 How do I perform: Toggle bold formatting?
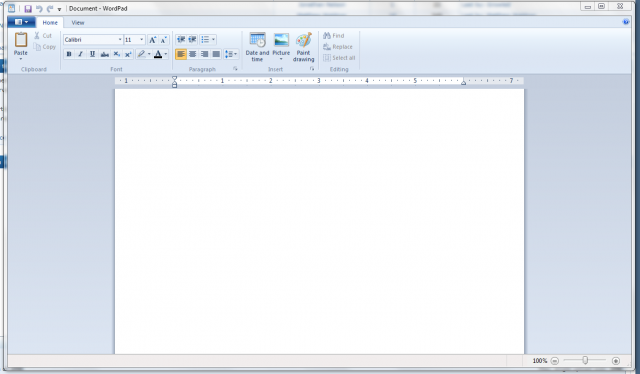69,54
